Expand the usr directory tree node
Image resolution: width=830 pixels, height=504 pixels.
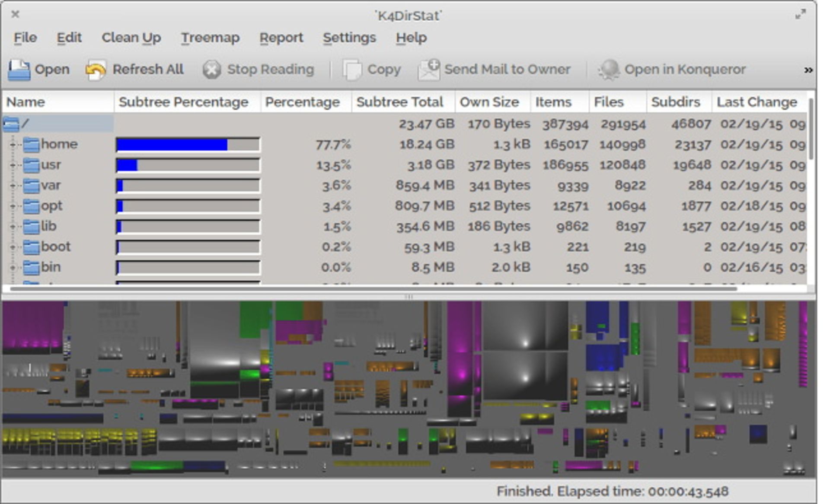13,165
